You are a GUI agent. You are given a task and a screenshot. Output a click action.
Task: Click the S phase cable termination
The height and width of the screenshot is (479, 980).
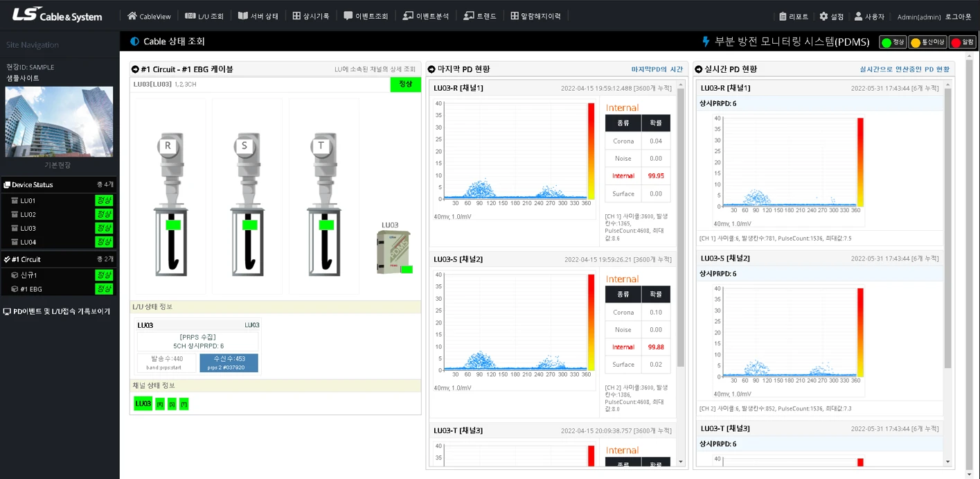(x=247, y=204)
